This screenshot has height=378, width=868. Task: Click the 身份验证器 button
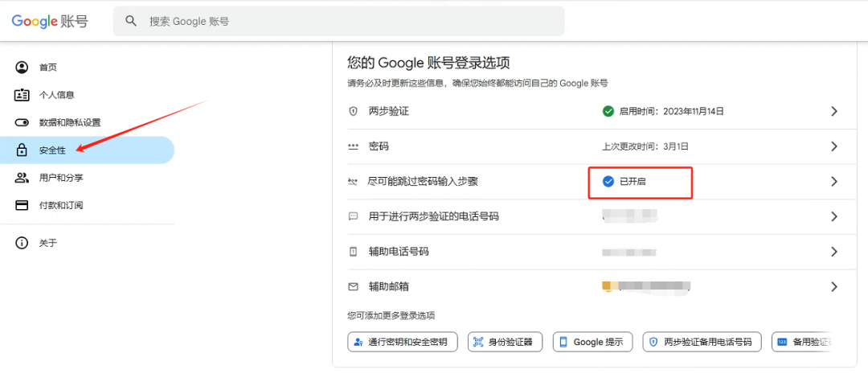point(505,342)
